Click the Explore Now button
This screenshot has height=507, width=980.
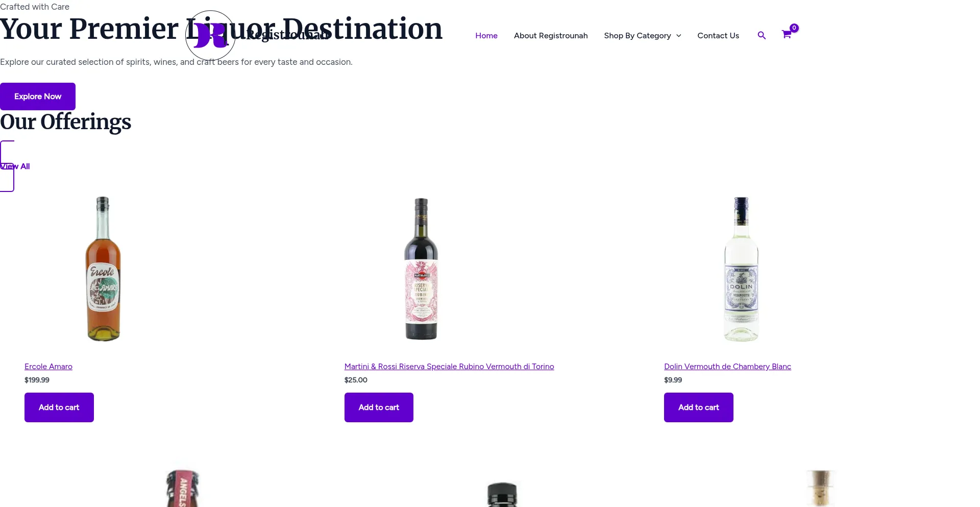(38, 96)
